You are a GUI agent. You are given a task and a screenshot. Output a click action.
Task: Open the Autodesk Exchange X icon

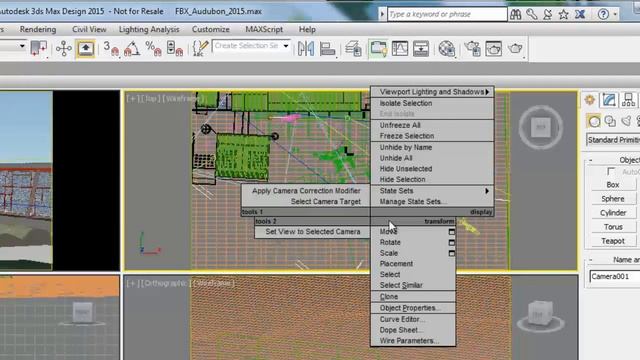[x=580, y=14]
